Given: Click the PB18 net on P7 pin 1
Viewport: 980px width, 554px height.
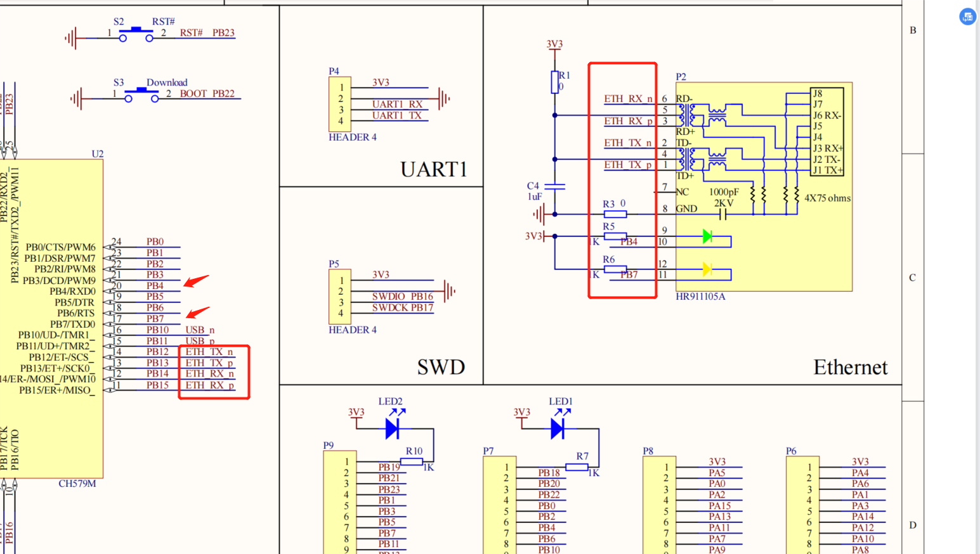Looking at the screenshot, I should (549, 473).
